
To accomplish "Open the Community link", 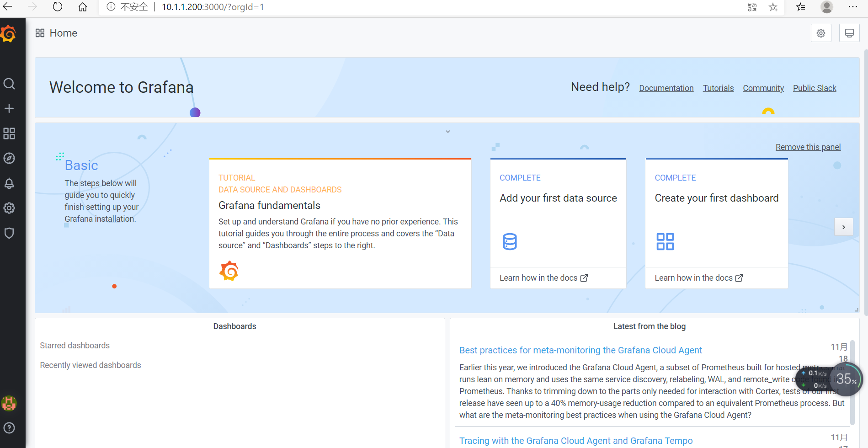I will (763, 88).
